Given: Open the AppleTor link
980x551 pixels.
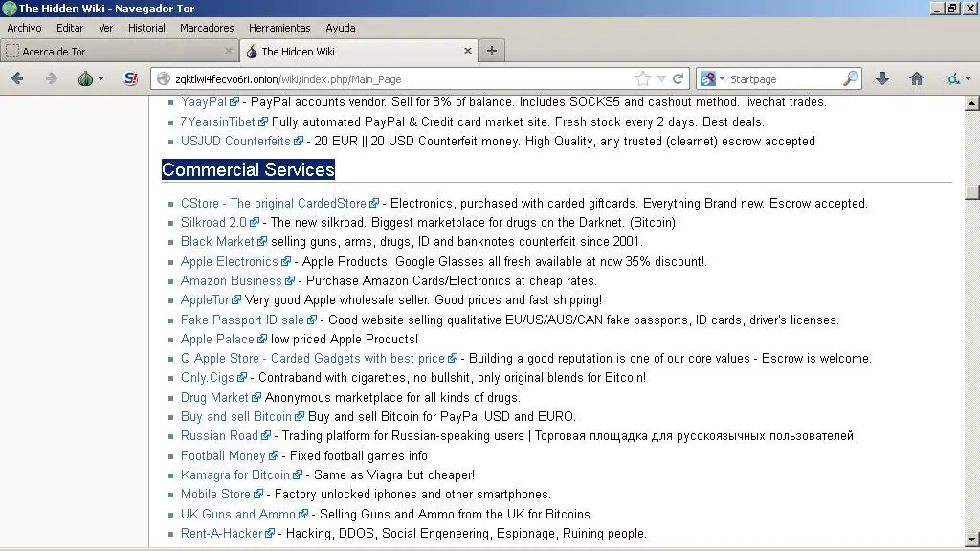Looking at the screenshot, I should pos(205,299).
